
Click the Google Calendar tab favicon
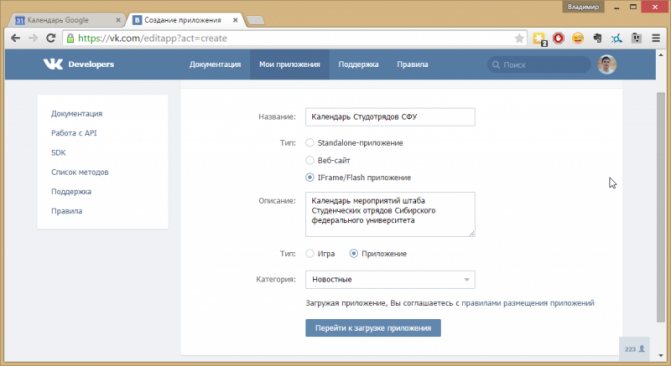tap(20, 20)
